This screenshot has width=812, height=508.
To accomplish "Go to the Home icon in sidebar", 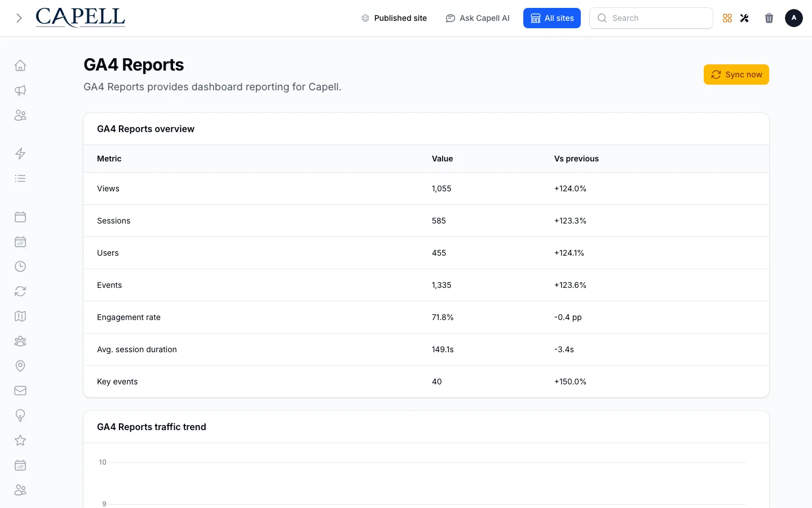I will coord(20,65).
